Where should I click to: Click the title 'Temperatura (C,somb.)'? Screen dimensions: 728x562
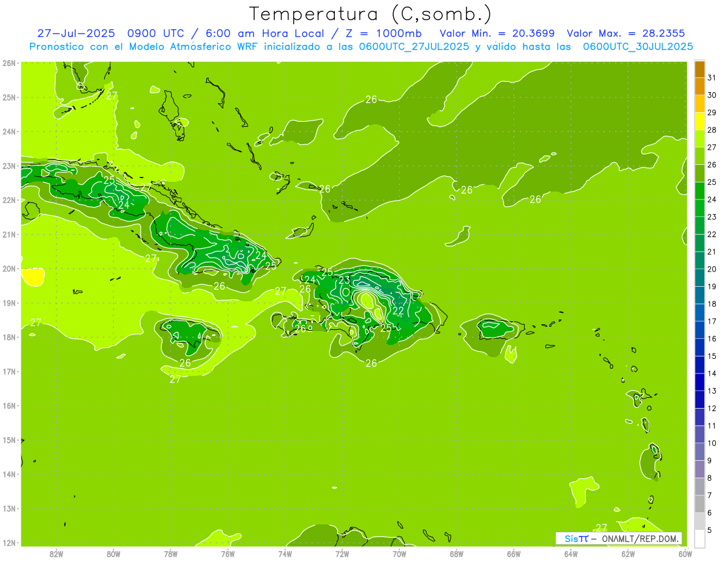pos(371,14)
